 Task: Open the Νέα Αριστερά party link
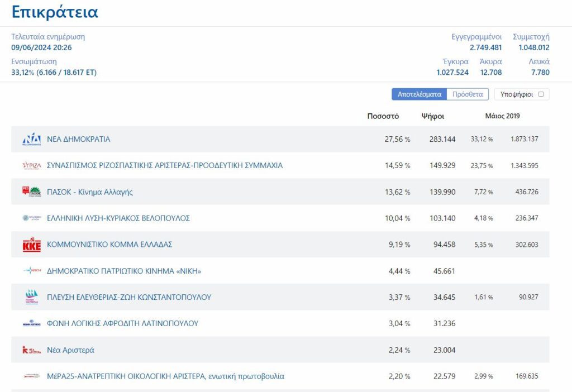pos(70,350)
